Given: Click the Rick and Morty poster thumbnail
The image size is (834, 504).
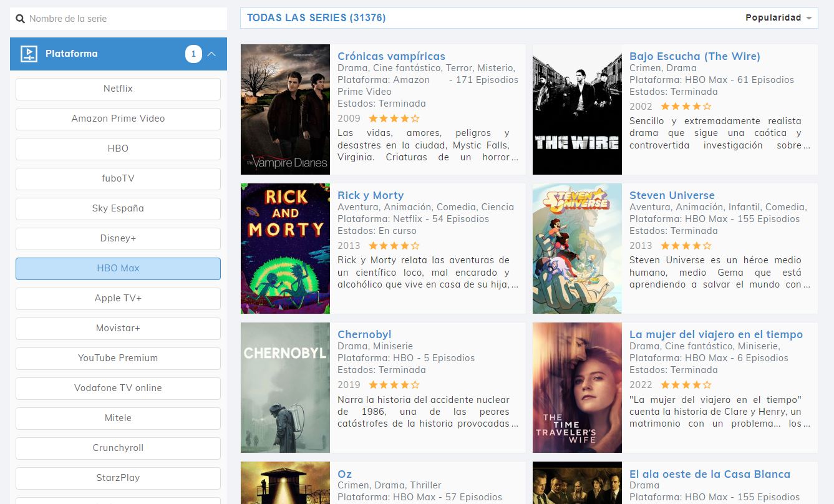Looking at the screenshot, I should pyautogui.click(x=285, y=248).
